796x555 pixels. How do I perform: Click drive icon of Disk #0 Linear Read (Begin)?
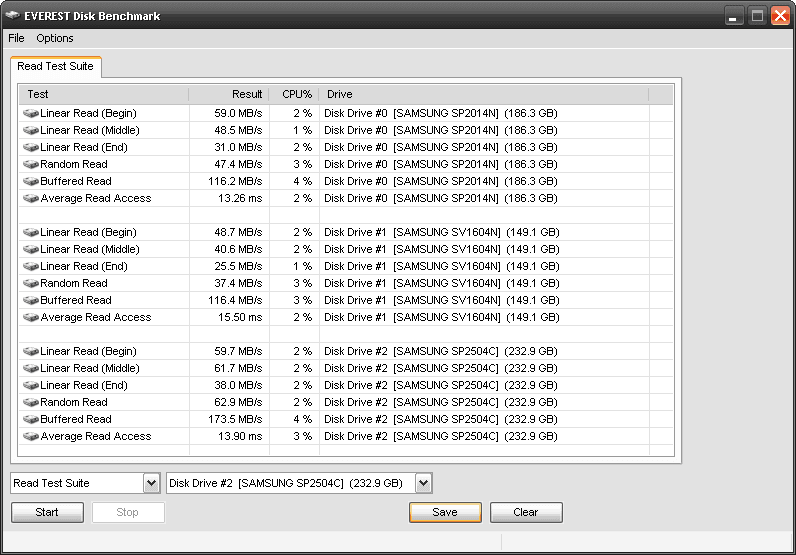(x=31, y=113)
